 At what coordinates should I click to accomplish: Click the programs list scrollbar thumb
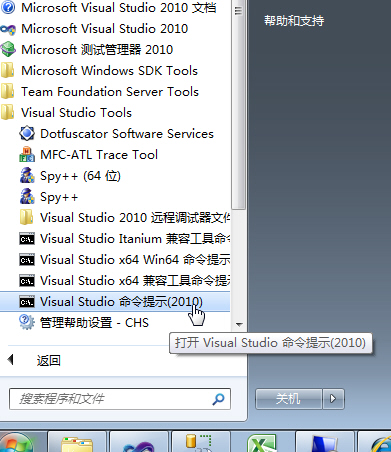tap(239, 106)
